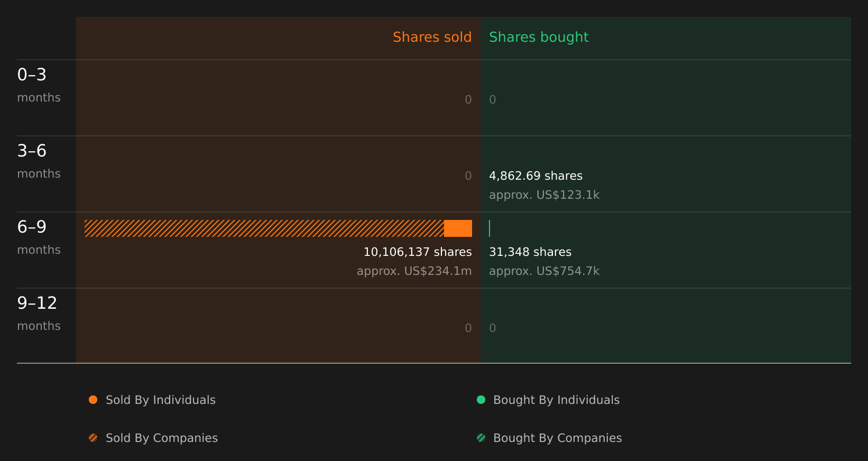
Task: Select the 0–3 months row label
Action: point(39,85)
